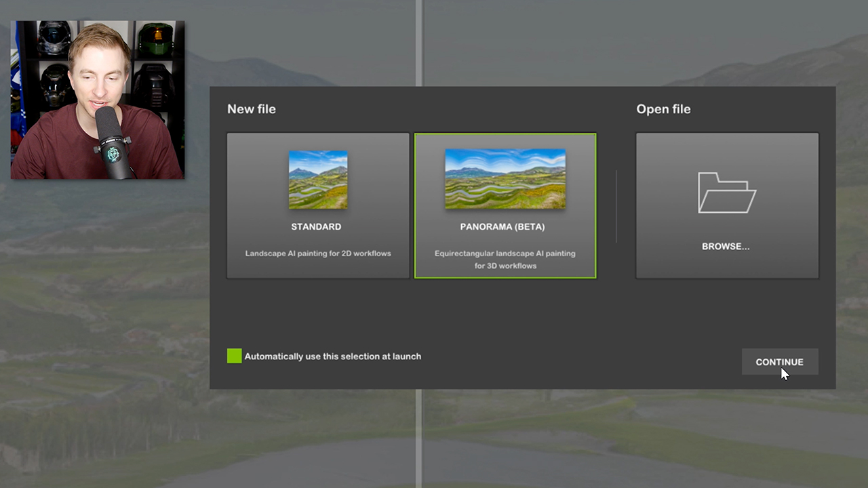This screenshot has height=488, width=868.
Task: Click the 'Landscape AI painting for 2D workflows' text
Action: click(x=318, y=253)
